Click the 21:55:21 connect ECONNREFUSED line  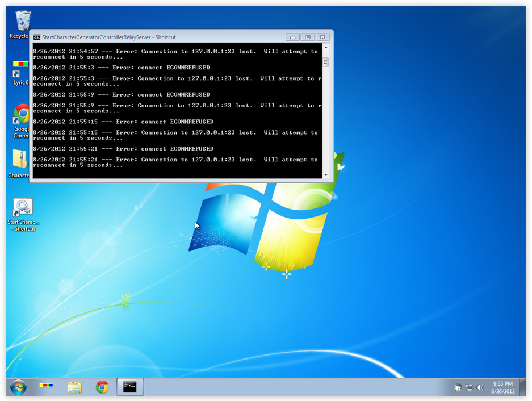point(123,149)
